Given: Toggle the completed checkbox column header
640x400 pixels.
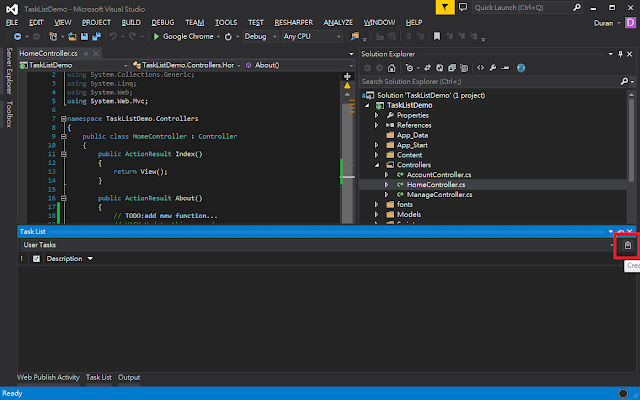Looking at the screenshot, I should coord(37,259).
